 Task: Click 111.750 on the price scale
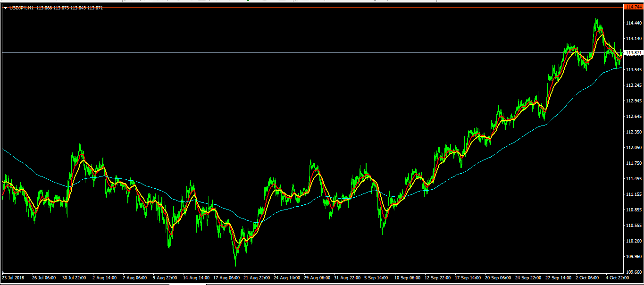tap(633, 163)
